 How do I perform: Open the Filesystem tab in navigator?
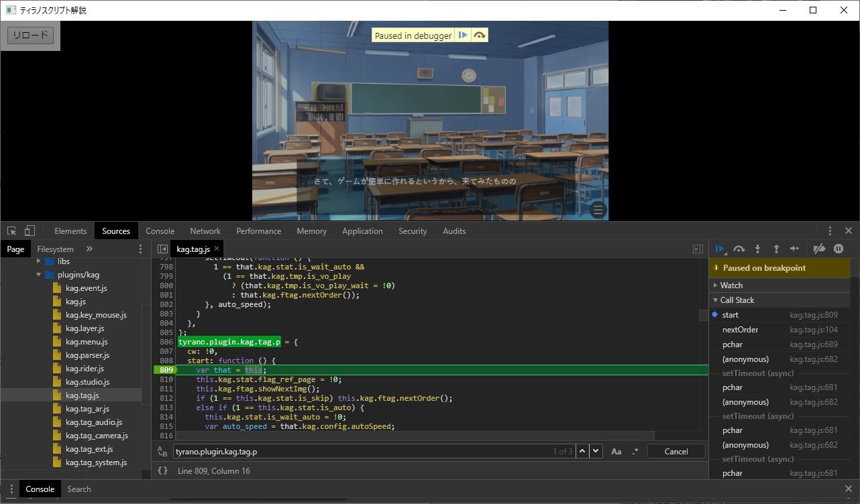55,249
